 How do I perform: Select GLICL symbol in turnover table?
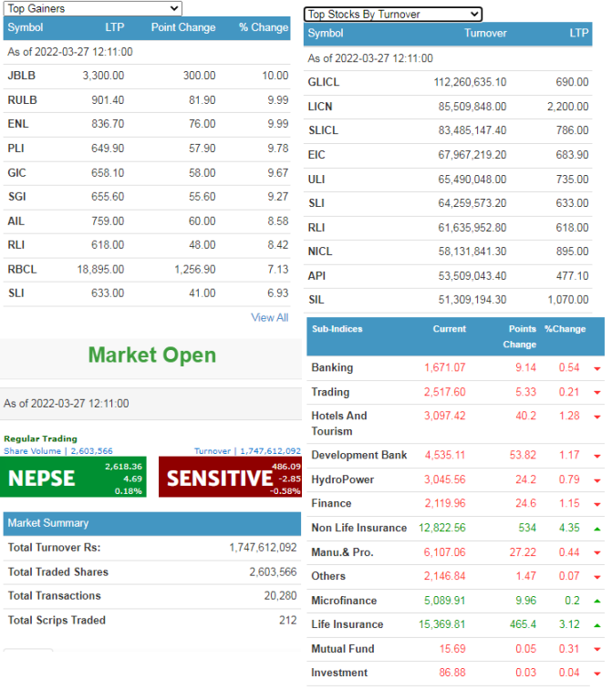pyautogui.click(x=324, y=82)
